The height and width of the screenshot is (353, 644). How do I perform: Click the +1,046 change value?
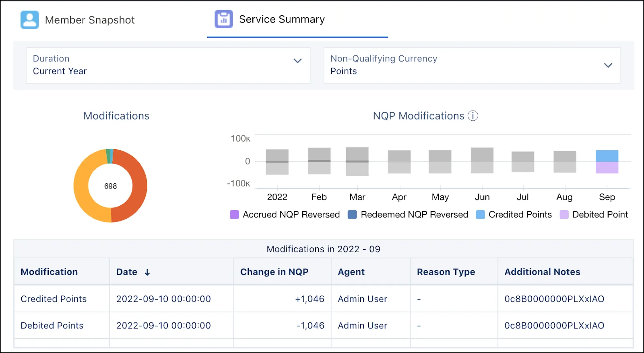tap(310, 299)
